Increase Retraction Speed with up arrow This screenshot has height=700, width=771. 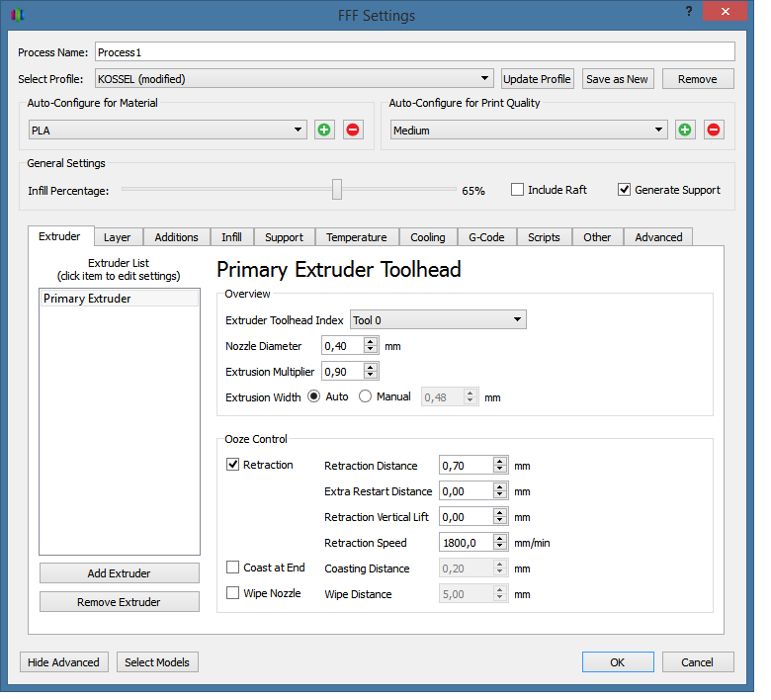pos(500,538)
